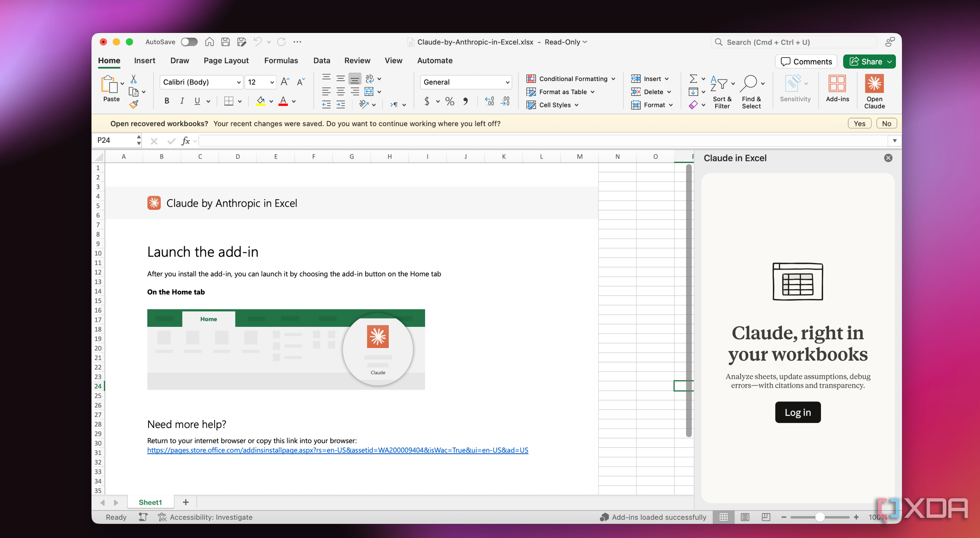980x538 pixels.
Task: Open the Insert tab
Action: [x=145, y=61]
